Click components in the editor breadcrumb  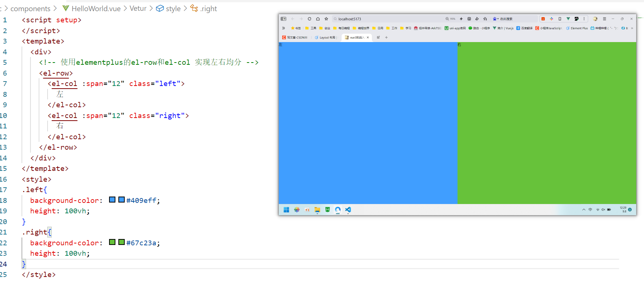click(x=30, y=9)
